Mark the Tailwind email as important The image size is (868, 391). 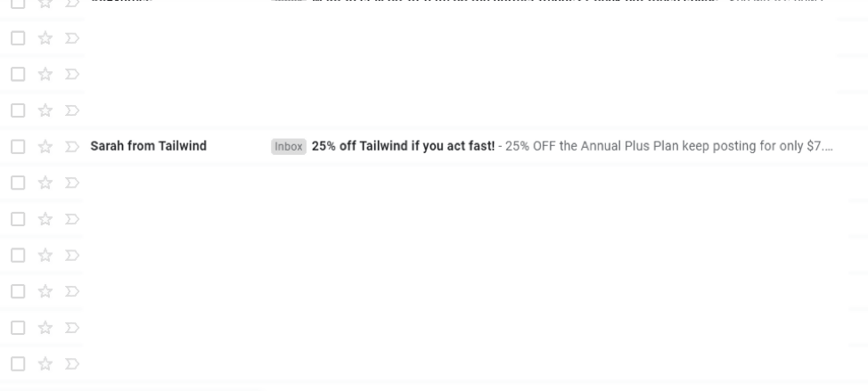pyautogui.click(x=72, y=147)
